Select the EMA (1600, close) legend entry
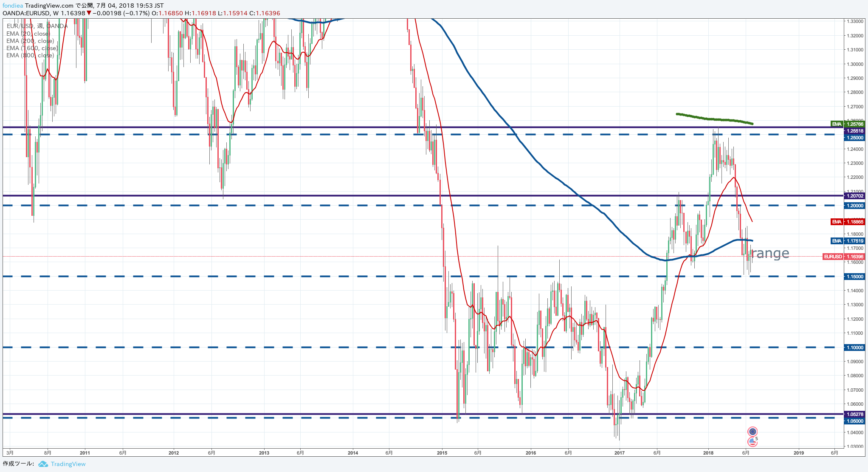 point(32,48)
